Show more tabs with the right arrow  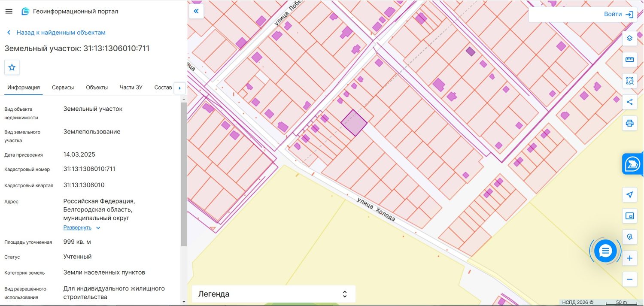pyautogui.click(x=179, y=88)
